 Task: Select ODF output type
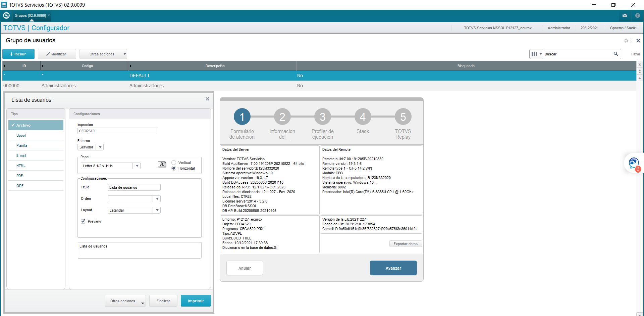[36, 186]
